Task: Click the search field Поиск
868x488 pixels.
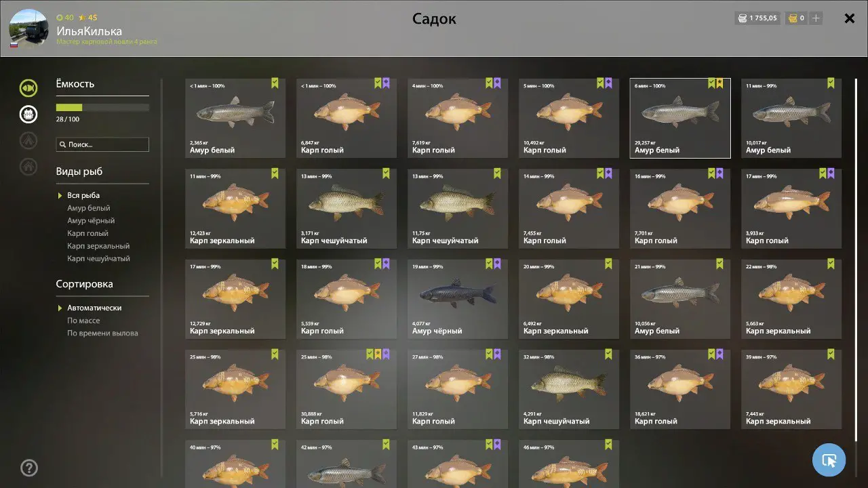Action: [102, 144]
